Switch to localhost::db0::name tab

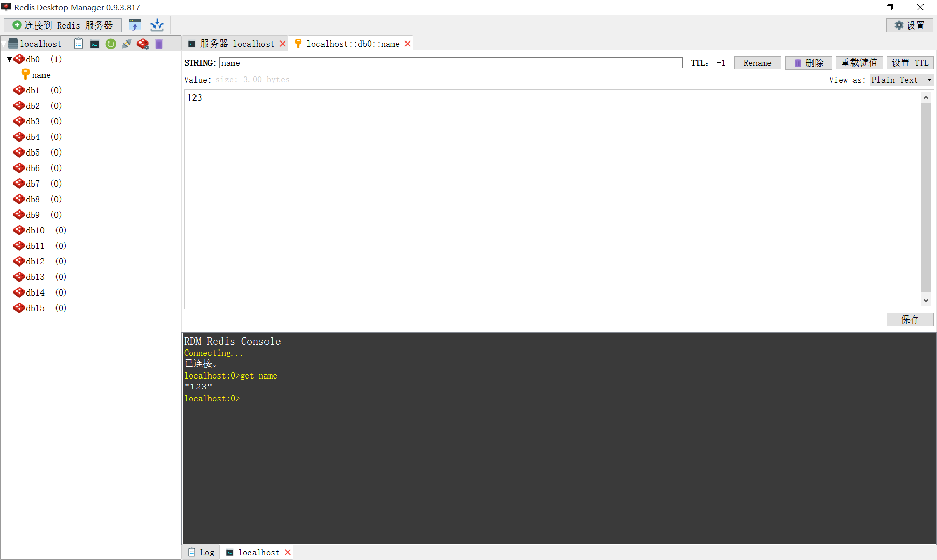coord(353,44)
